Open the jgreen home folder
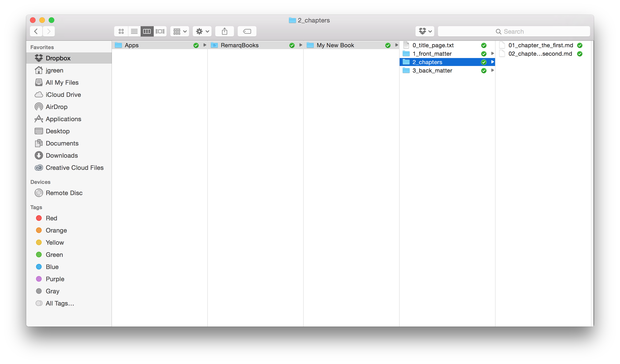This screenshot has width=620, height=364. click(69, 70)
